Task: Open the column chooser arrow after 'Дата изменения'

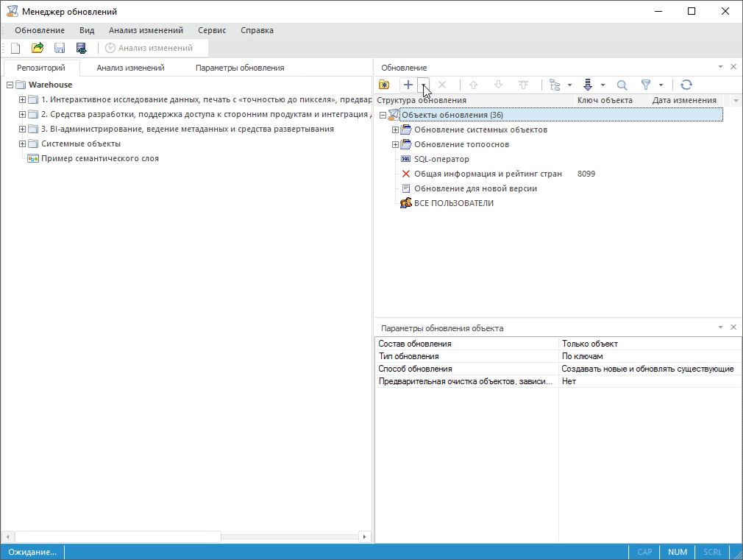Action: point(736,101)
